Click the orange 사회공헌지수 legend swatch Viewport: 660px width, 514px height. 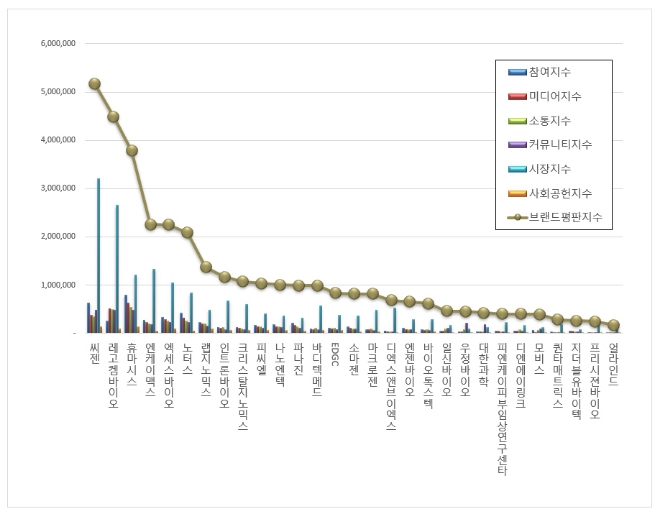[x=517, y=192]
